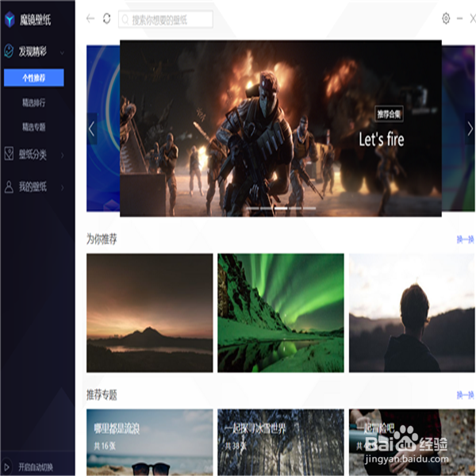This screenshot has width=476, height=476.
Task: Open the man silhouette wallpaper
Action: (412, 313)
